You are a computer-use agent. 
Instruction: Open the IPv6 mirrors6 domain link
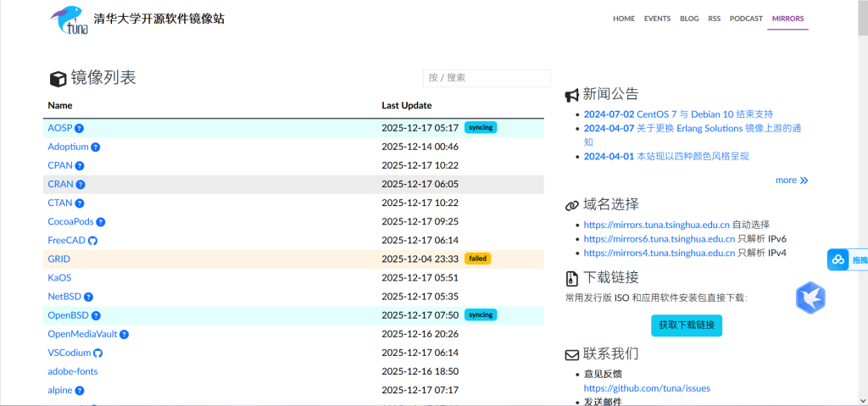coord(656,239)
